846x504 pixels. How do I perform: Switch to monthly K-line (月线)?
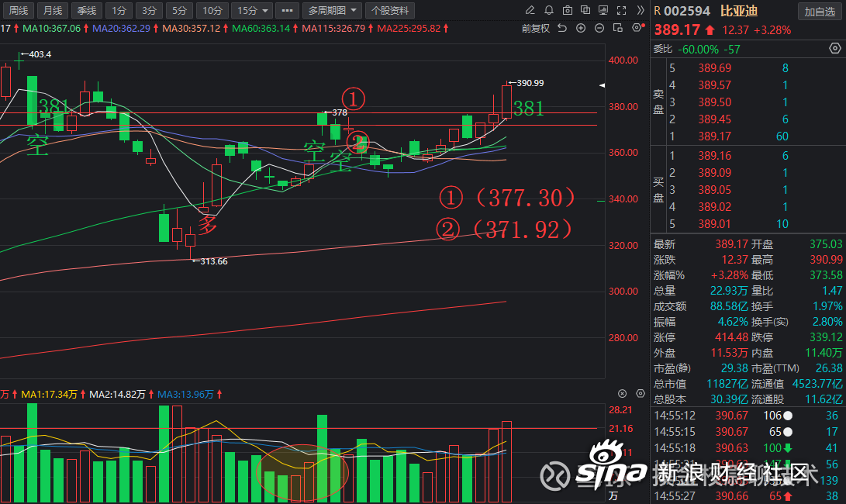(52, 10)
